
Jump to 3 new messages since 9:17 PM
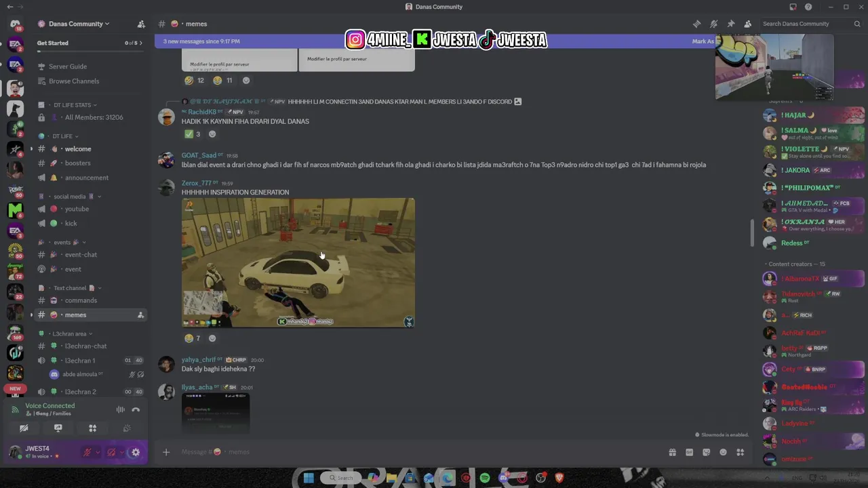(x=201, y=41)
